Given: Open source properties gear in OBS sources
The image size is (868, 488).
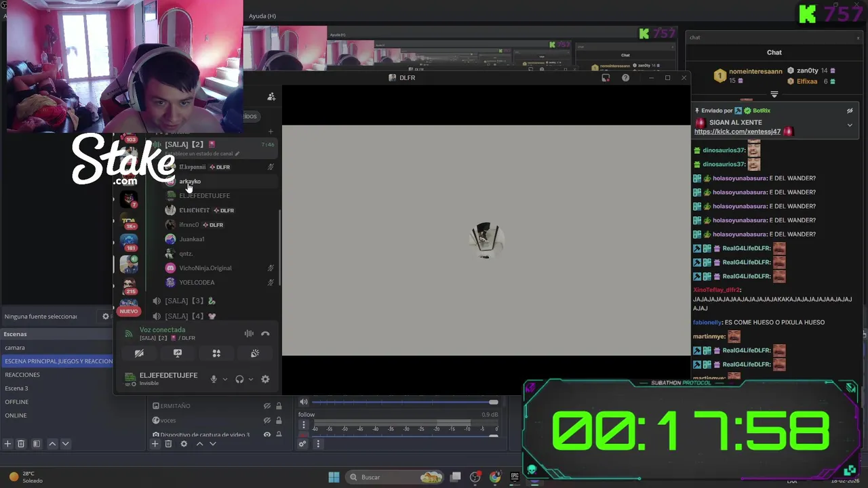Looking at the screenshot, I should [184, 444].
